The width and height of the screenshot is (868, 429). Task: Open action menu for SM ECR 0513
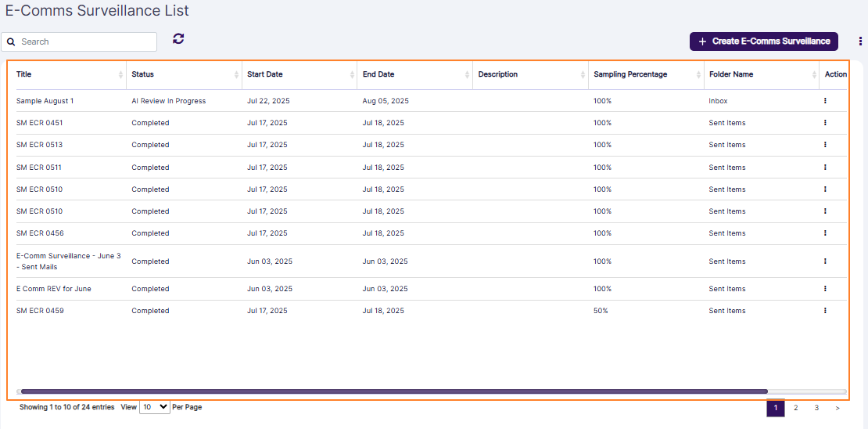(825, 145)
